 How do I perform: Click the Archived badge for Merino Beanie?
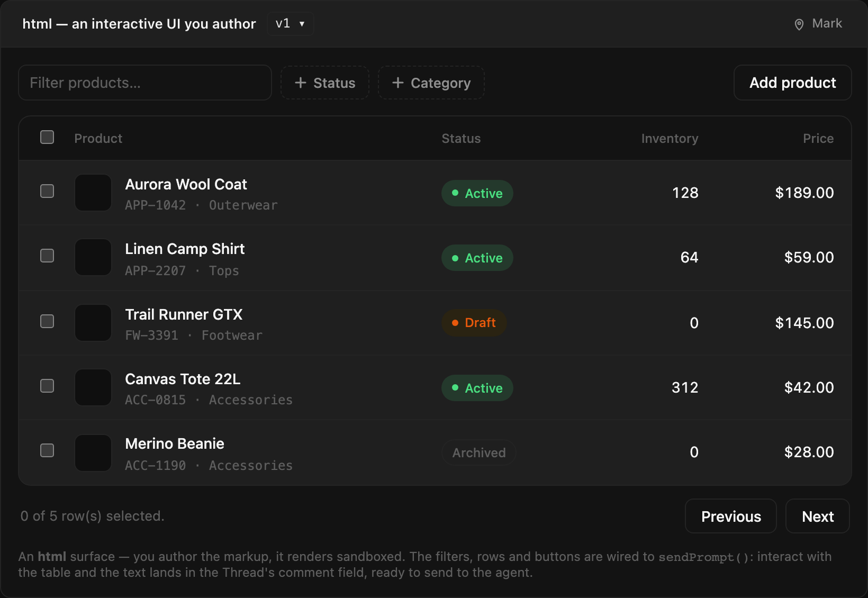click(479, 452)
